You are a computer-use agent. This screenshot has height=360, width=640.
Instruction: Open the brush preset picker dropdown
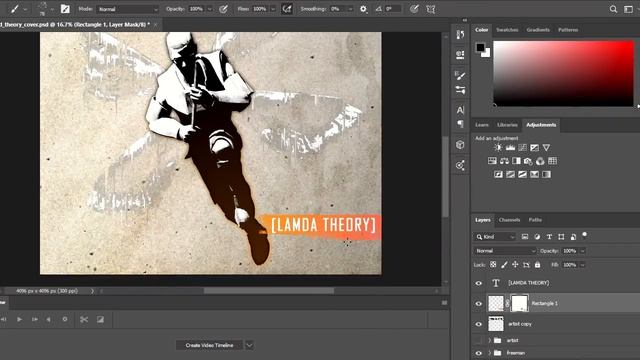[52, 9]
